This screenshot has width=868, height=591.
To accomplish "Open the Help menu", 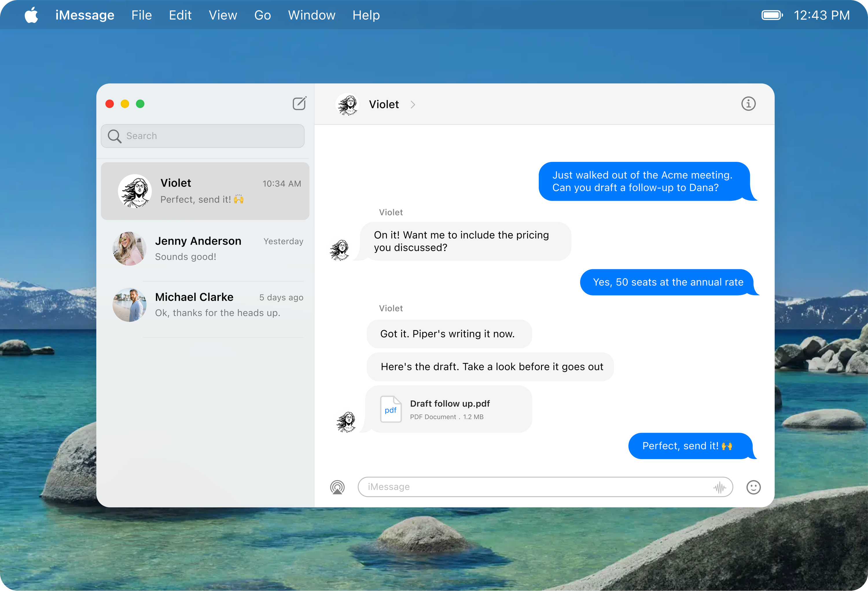I will point(366,15).
